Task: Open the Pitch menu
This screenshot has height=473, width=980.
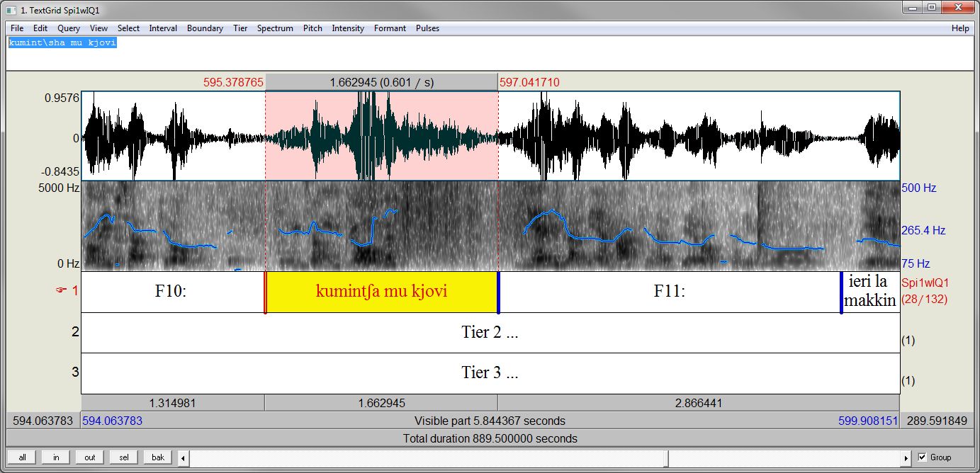Action: pyautogui.click(x=312, y=28)
